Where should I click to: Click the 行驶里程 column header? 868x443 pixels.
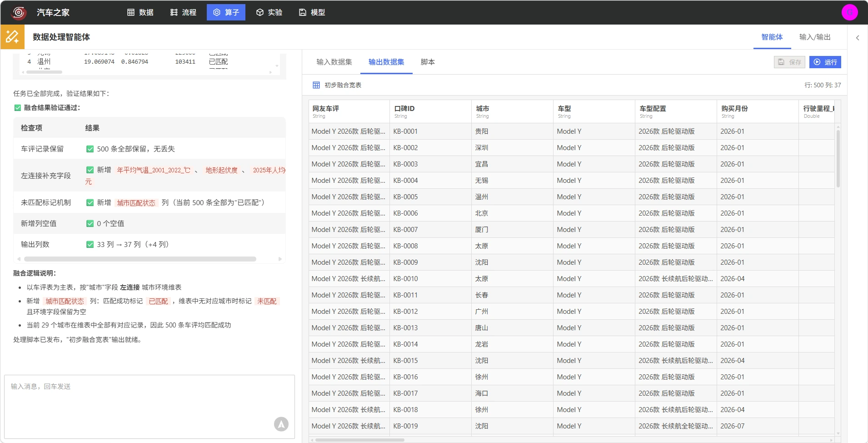tap(817, 111)
